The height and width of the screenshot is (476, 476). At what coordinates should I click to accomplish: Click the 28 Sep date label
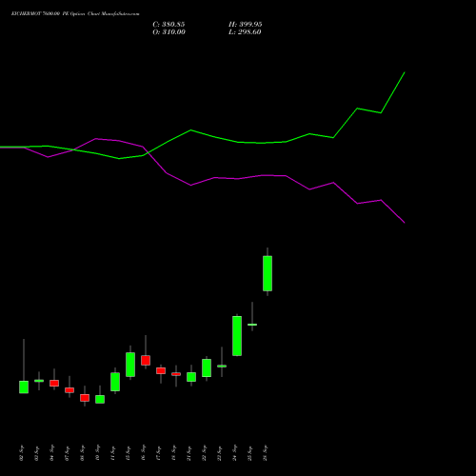point(265,453)
